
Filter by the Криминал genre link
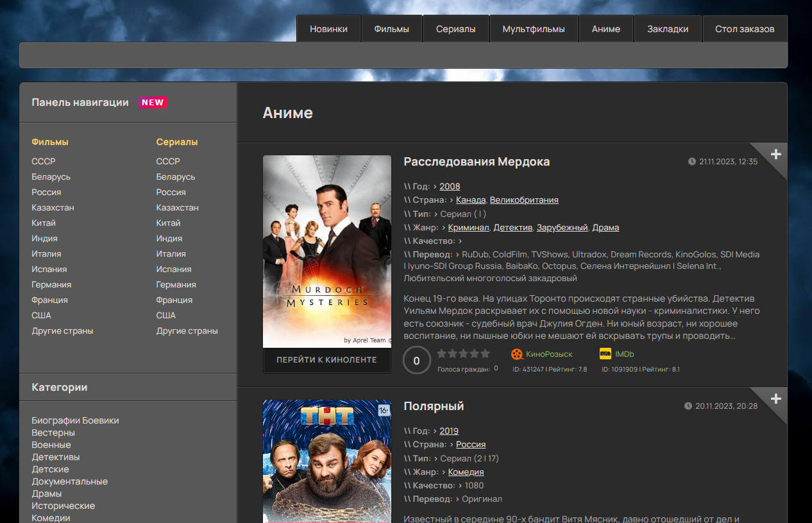point(469,227)
